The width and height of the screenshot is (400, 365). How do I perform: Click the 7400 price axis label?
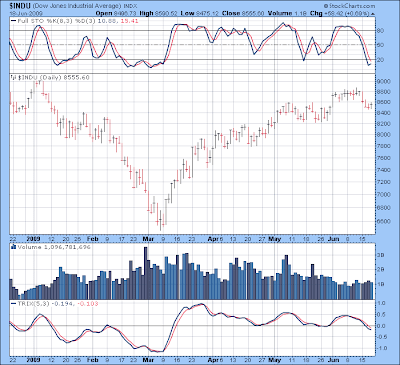[383, 170]
